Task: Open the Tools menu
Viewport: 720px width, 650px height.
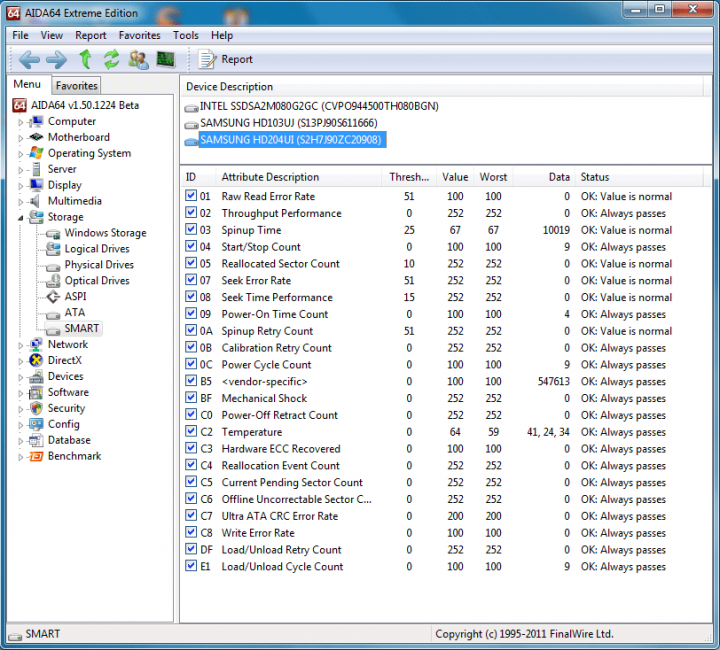Action: point(186,35)
